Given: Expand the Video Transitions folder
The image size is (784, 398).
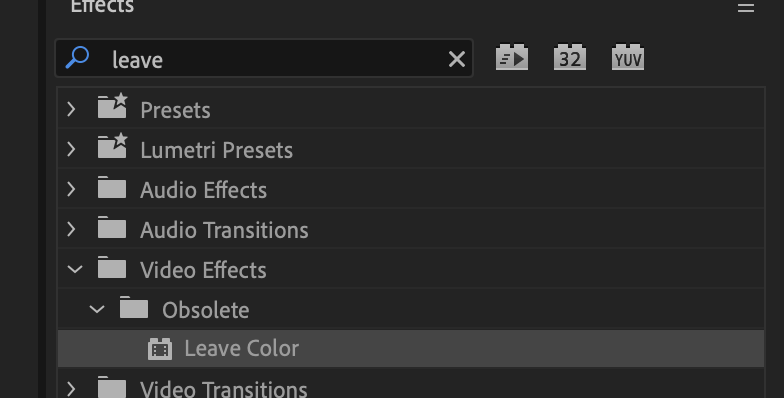Looking at the screenshot, I should [x=72, y=389].
